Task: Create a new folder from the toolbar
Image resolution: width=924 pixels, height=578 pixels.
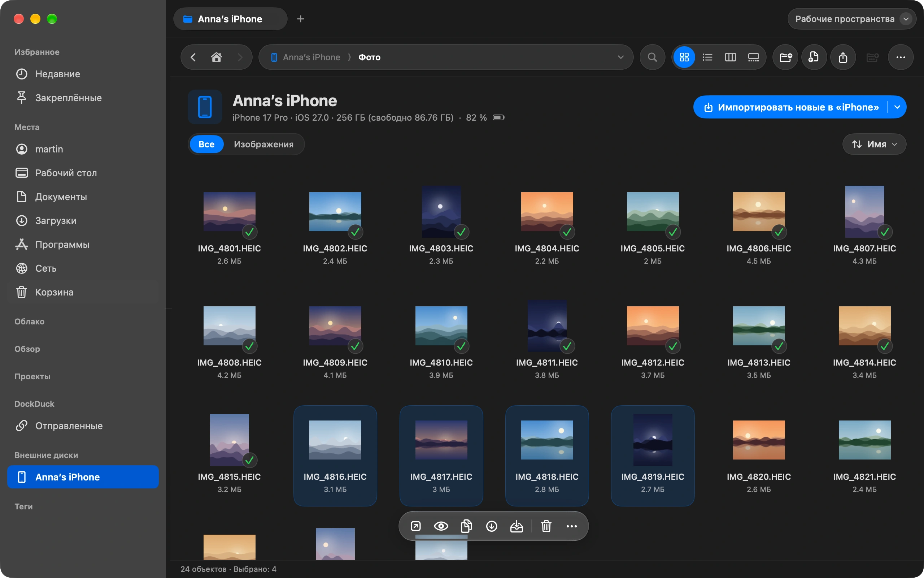Action: point(785,57)
